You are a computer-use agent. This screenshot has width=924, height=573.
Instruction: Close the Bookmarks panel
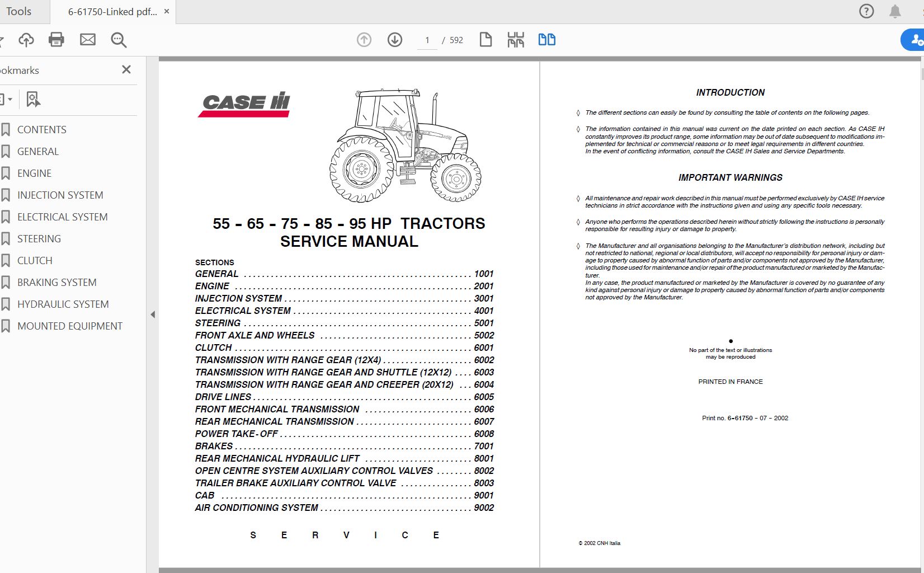(x=126, y=69)
